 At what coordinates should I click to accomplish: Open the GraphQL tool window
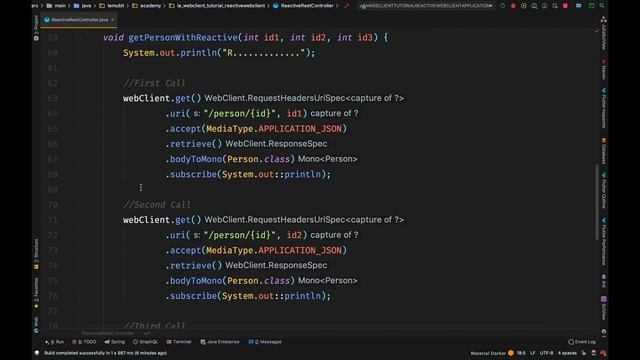pos(145,342)
